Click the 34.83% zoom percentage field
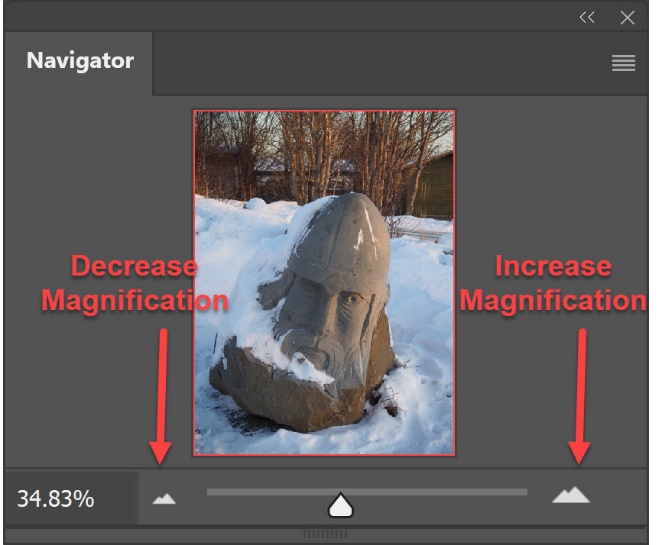This screenshot has height=545, width=662. point(70,499)
